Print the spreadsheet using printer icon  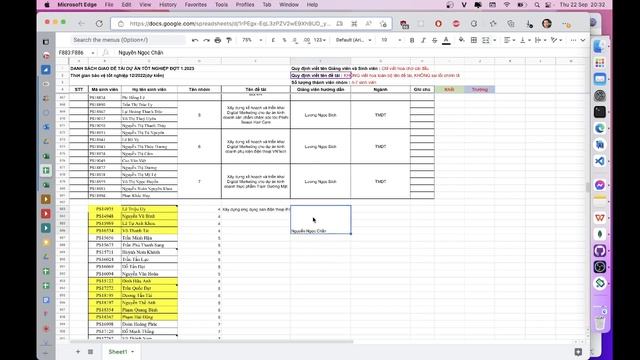218,40
